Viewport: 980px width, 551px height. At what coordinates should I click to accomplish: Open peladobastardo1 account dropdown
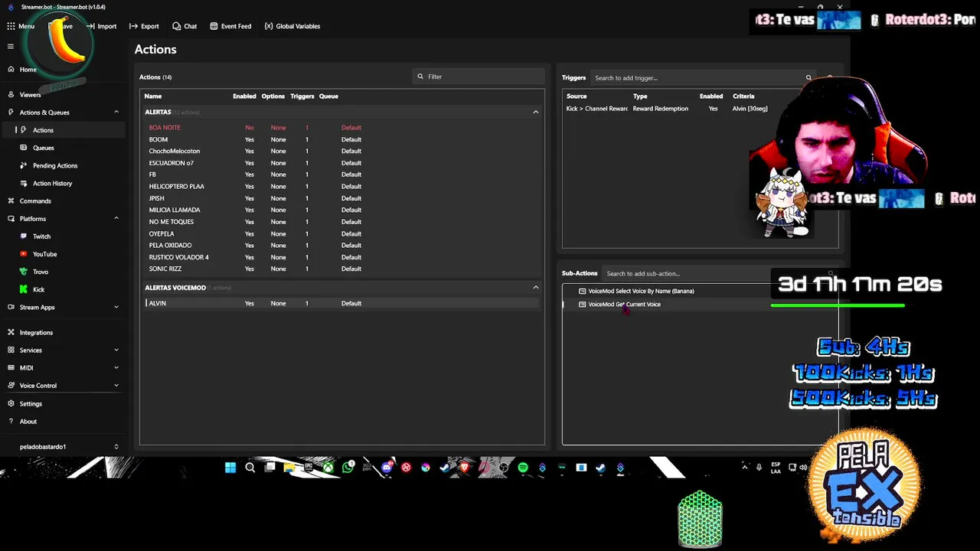[67, 447]
